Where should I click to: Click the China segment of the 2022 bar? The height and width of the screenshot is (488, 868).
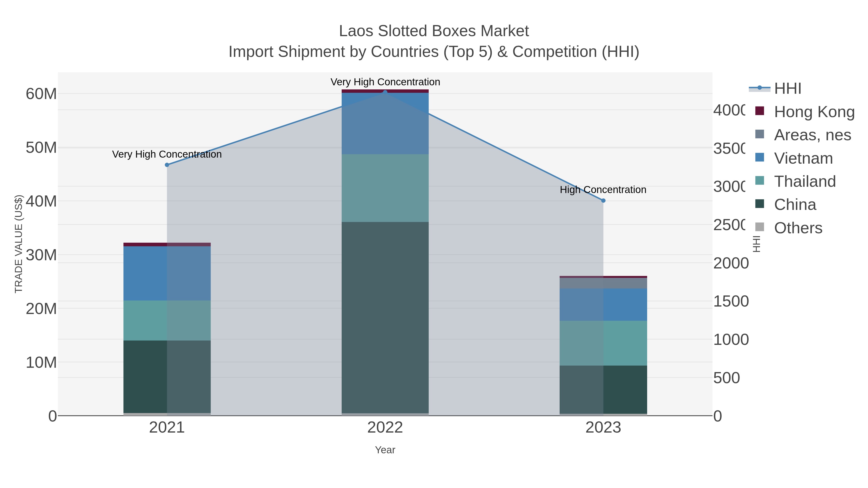click(385, 318)
